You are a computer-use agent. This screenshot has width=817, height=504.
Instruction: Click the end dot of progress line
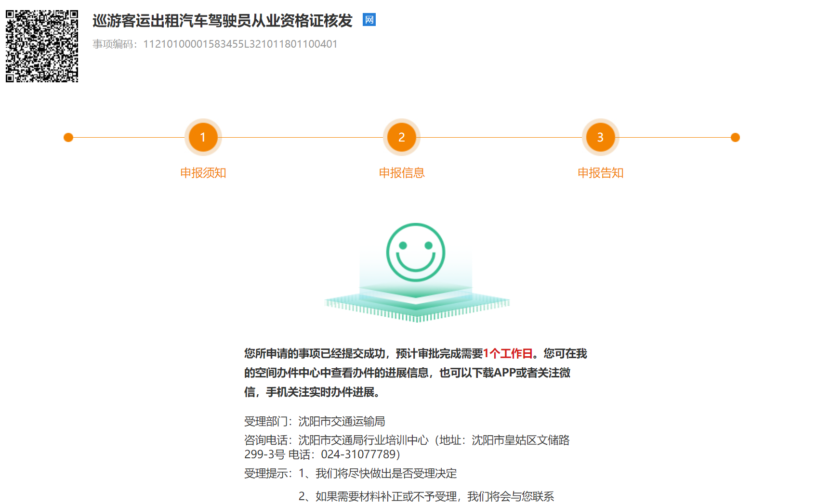pos(735,138)
